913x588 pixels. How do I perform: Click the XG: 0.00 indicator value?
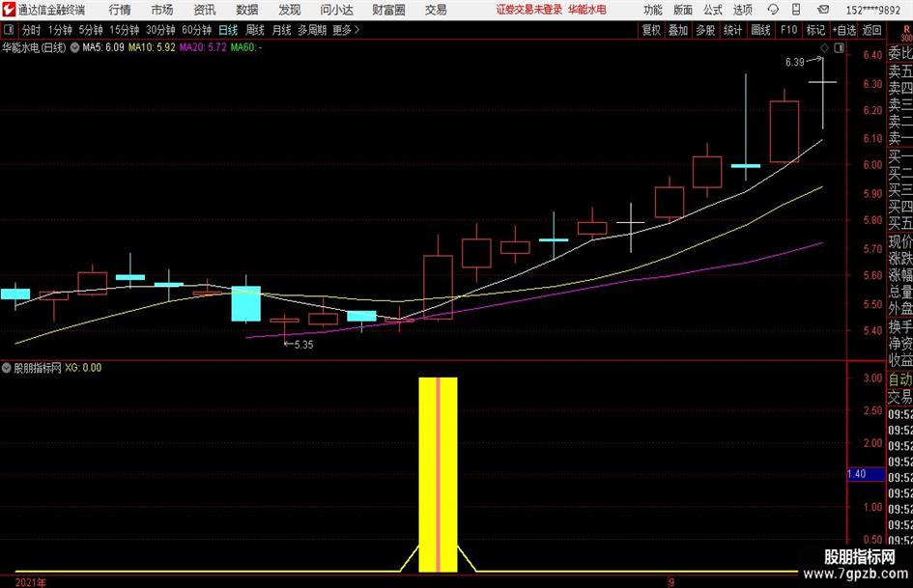point(83,368)
